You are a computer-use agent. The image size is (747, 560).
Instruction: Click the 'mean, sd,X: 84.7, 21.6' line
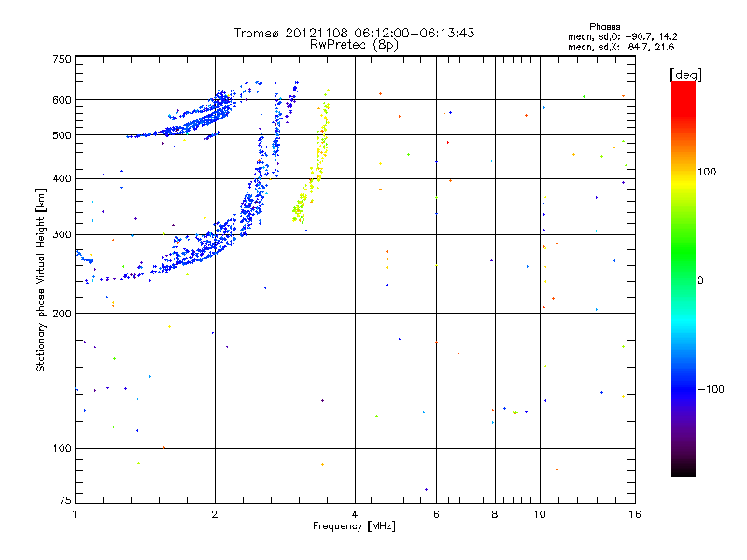621,47
